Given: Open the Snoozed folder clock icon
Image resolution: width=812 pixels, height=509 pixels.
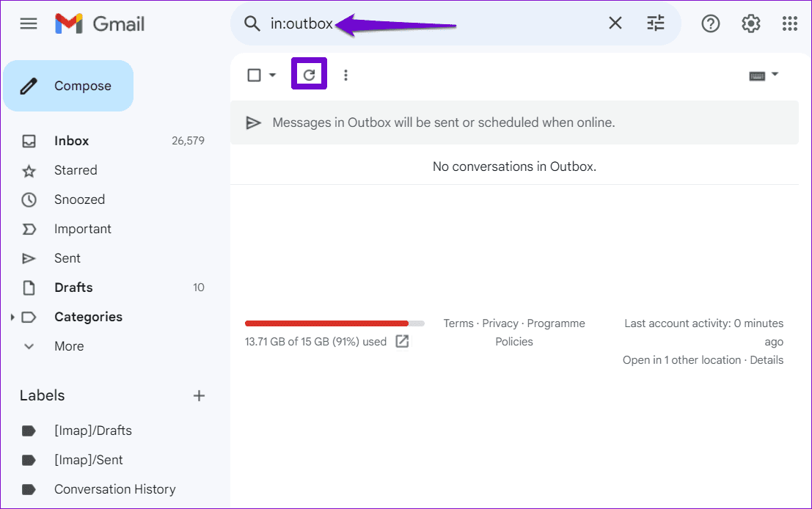Looking at the screenshot, I should [x=28, y=199].
